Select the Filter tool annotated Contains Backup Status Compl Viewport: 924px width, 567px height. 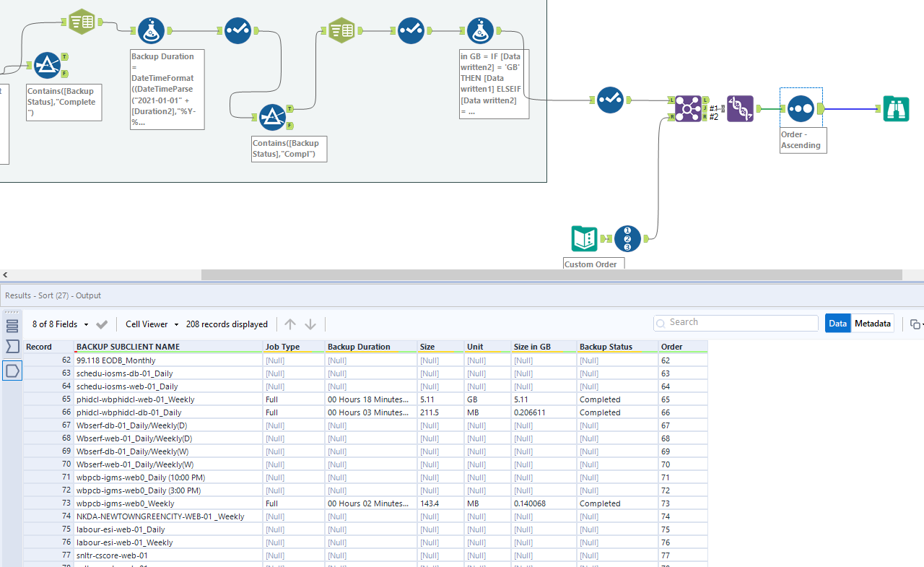(x=273, y=116)
